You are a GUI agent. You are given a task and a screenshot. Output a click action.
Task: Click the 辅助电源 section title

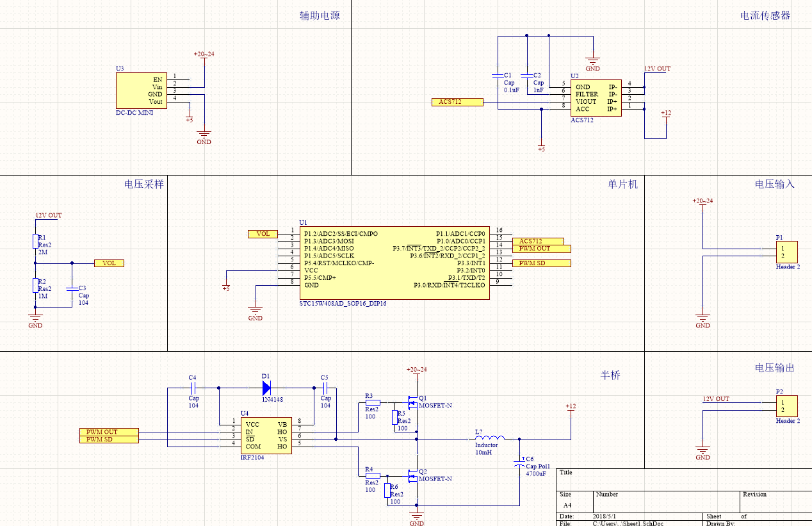(x=320, y=15)
